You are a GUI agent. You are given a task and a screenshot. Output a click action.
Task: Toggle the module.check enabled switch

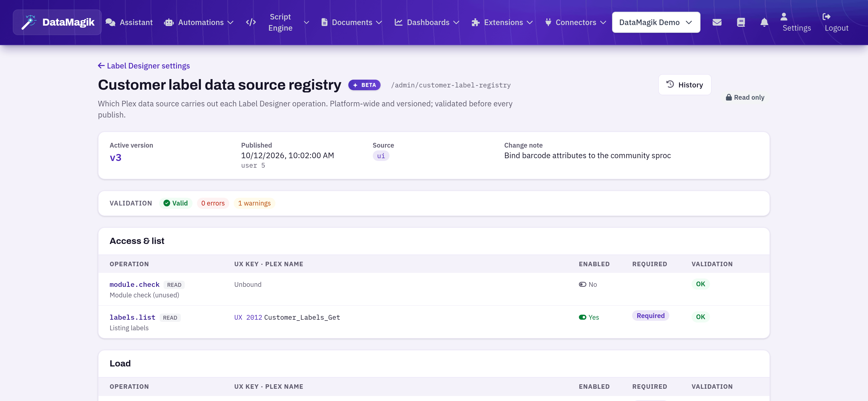(582, 284)
